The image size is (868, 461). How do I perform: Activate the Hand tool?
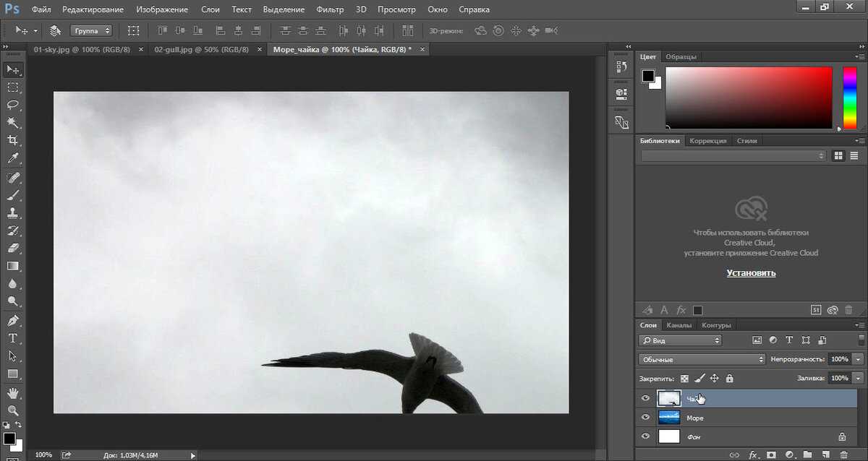pos(13,392)
